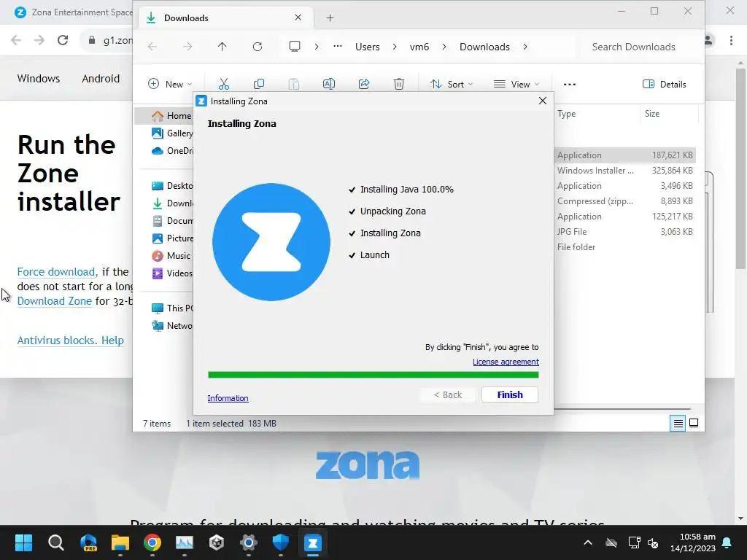Click Cut scissors icon in Explorer toolbar
This screenshot has height=560, width=747.
click(x=223, y=85)
